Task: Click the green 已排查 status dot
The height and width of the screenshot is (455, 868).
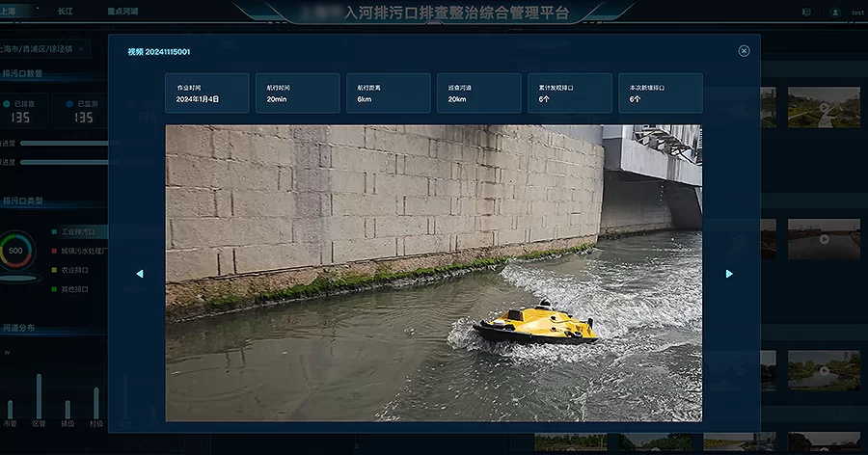Action: pos(8,102)
